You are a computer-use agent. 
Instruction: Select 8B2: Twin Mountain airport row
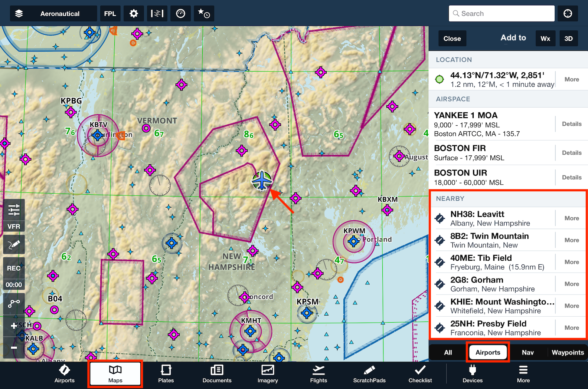pyautogui.click(x=493, y=240)
